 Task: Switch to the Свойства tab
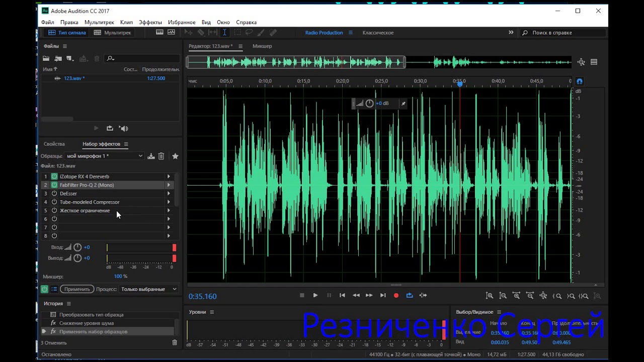click(54, 144)
